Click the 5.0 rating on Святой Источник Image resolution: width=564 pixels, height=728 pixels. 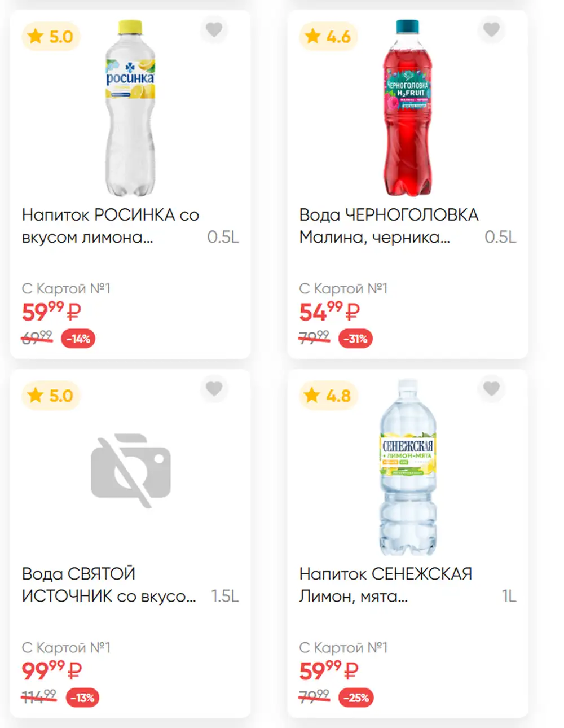click(51, 396)
